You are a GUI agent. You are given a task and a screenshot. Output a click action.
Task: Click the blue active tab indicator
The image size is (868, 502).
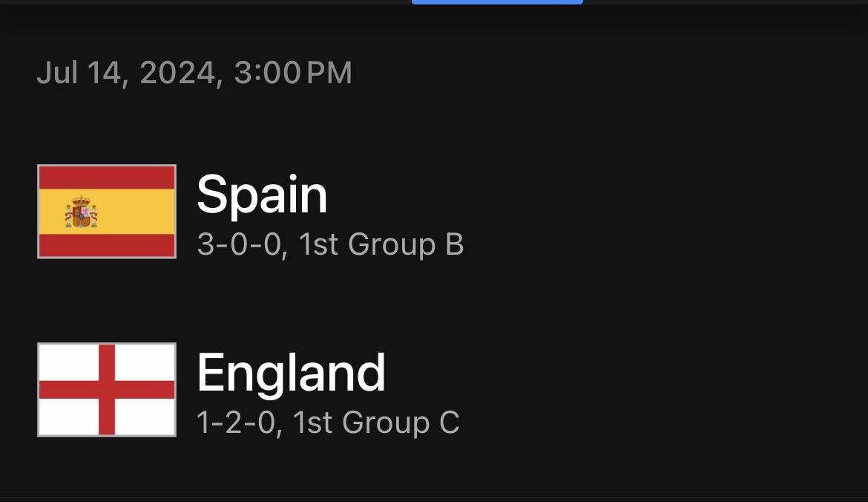coord(497,2)
